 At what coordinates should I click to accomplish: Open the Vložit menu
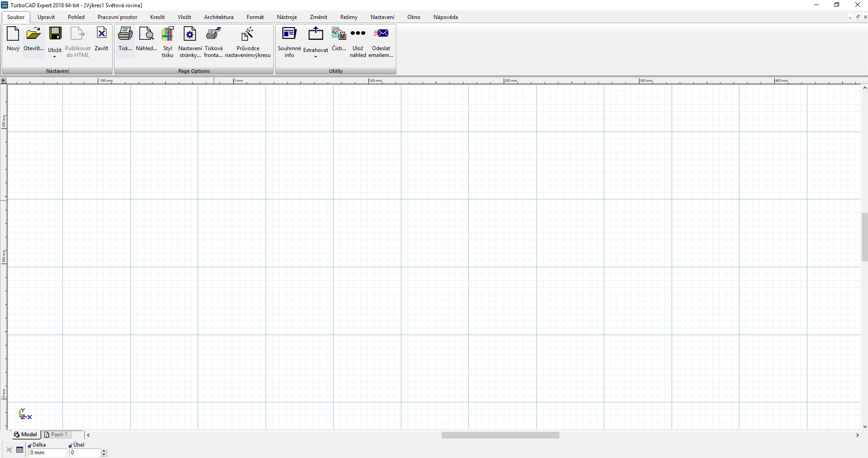(184, 17)
